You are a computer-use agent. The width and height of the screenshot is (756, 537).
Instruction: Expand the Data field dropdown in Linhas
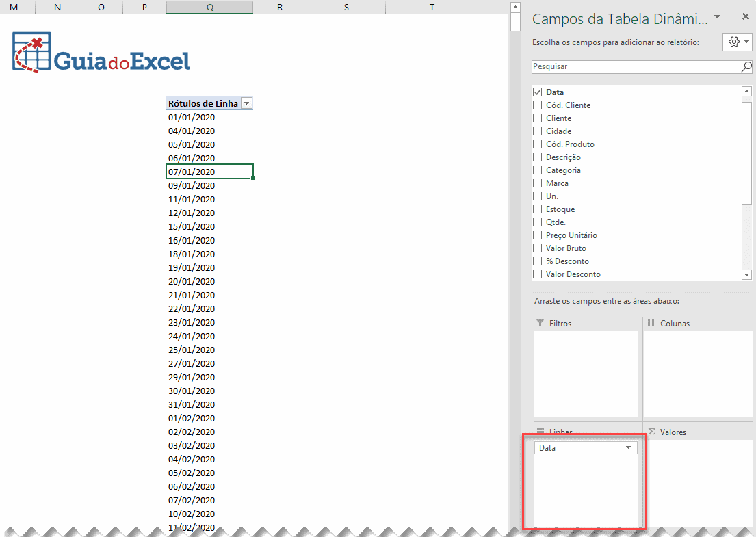(x=628, y=448)
